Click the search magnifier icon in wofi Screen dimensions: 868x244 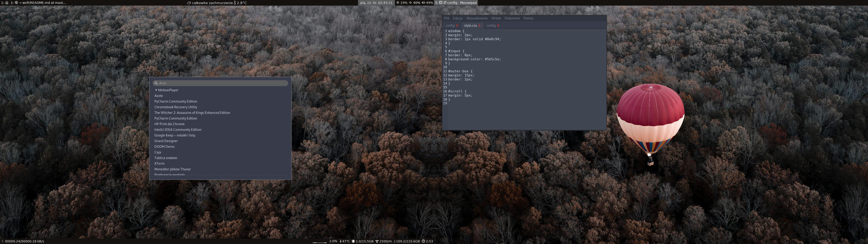tap(156, 83)
